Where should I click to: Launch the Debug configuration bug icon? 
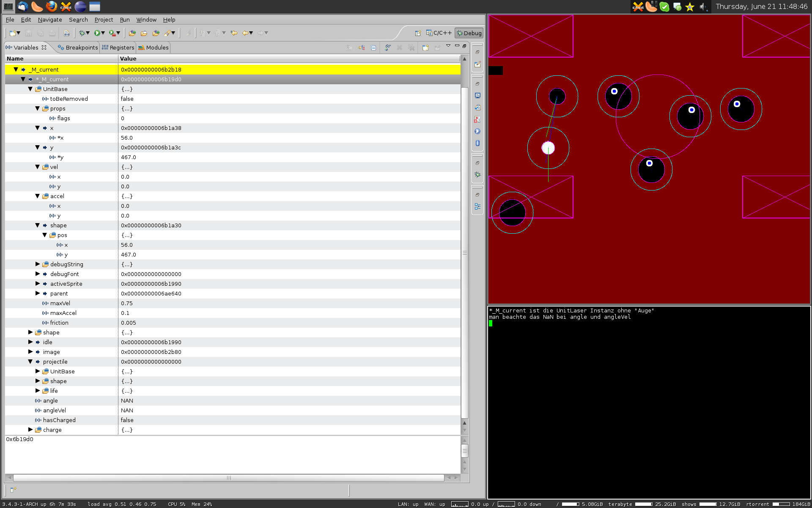click(x=82, y=33)
